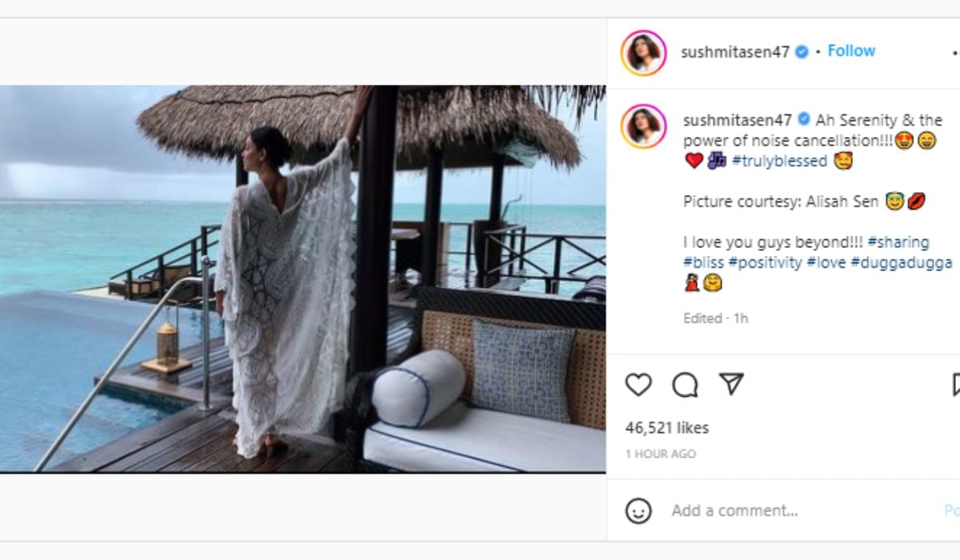This screenshot has width=960, height=560.
Task: Open more options ellipsis menu
Action: pyautogui.click(x=955, y=53)
